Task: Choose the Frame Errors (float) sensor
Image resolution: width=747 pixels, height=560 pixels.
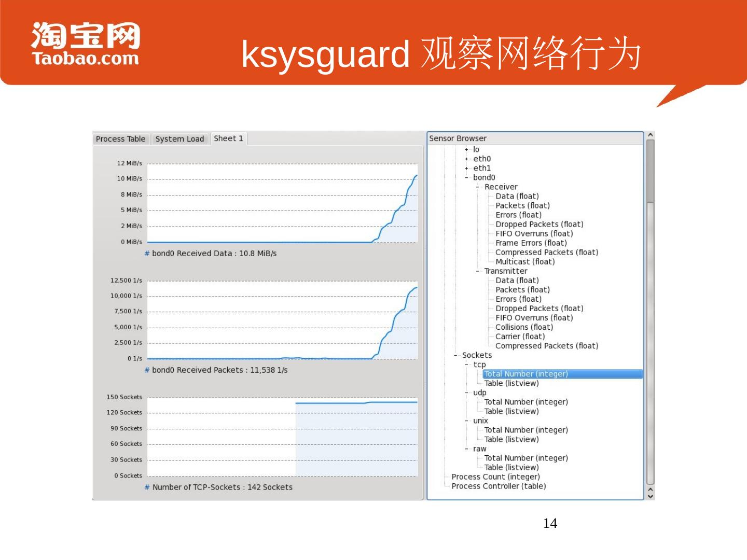Action: (531, 243)
